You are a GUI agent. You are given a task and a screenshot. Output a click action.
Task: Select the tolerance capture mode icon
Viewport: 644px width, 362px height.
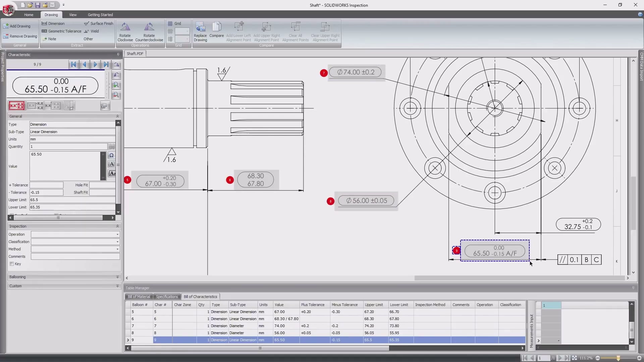pyautogui.click(x=53, y=106)
